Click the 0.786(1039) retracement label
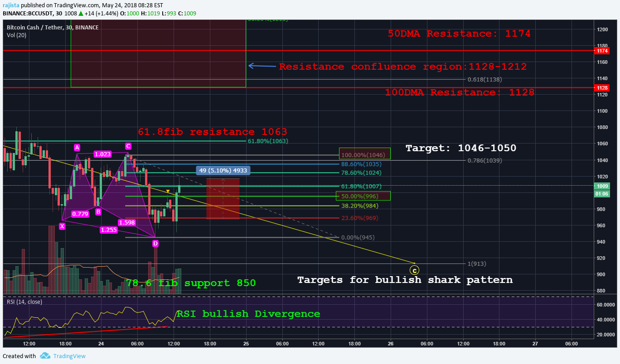620x364 pixels. tap(485, 160)
